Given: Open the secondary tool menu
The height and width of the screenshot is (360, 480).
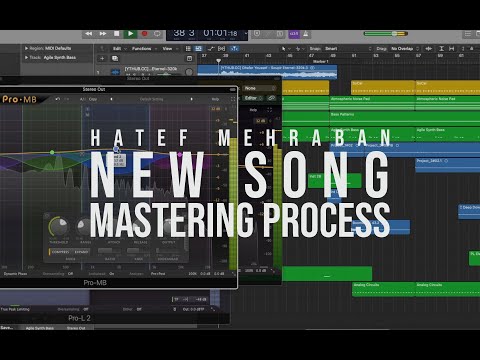Looking at the screenshot, I should (x=300, y=49).
